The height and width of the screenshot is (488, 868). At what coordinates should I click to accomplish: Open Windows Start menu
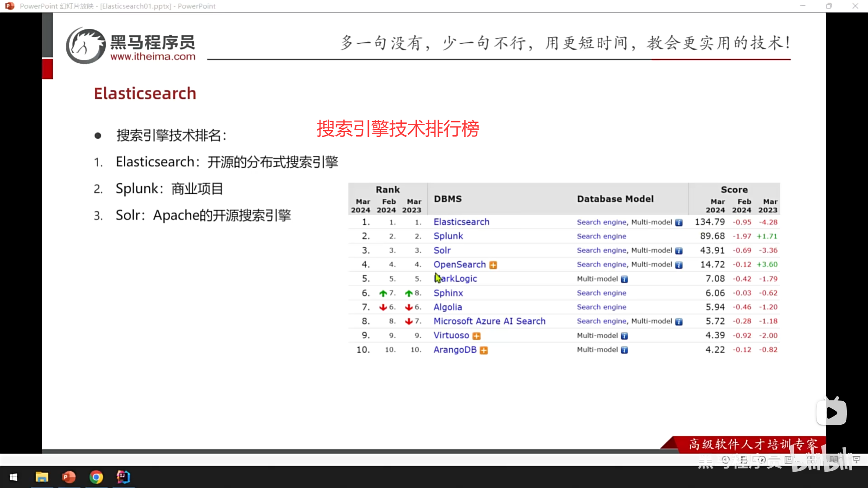[x=14, y=477]
